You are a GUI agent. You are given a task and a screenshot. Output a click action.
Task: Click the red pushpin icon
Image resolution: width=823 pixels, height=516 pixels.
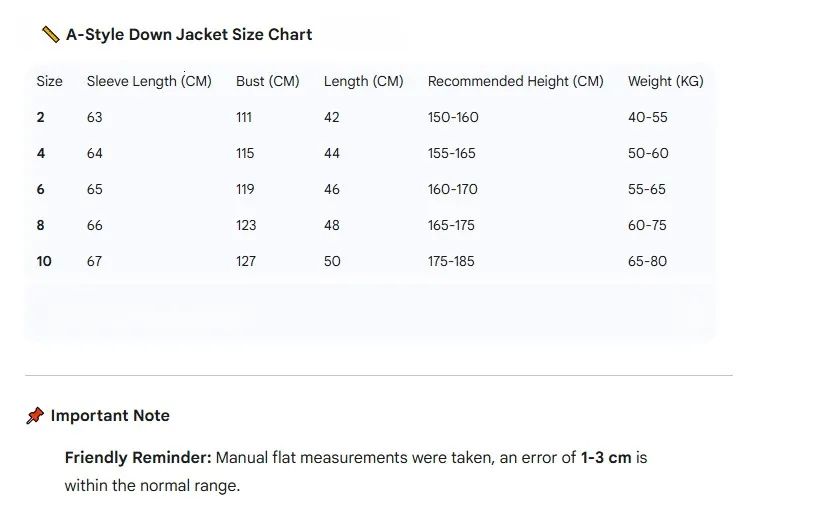[x=35, y=416]
